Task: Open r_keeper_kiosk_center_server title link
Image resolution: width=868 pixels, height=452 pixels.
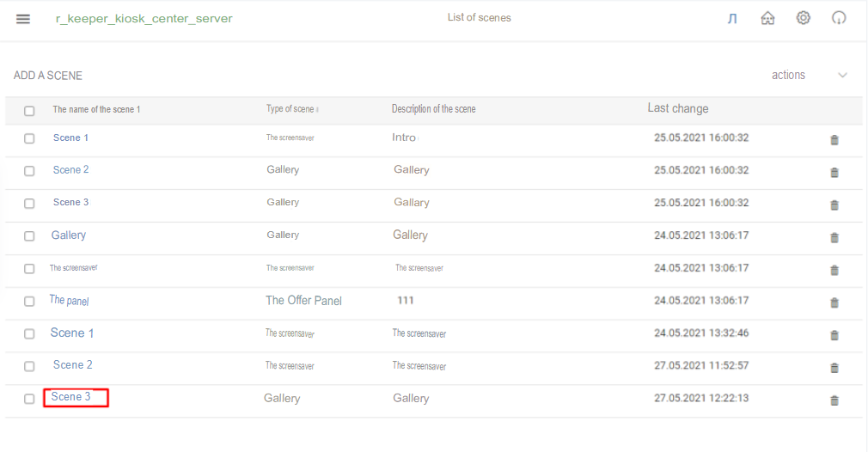Action: 144,19
